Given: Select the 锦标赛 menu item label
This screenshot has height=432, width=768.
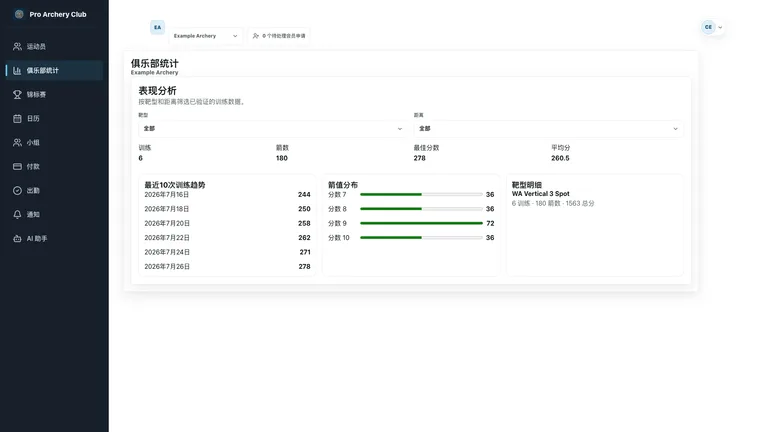Looking at the screenshot, I should pyautogui.click(x=36, y=95).
